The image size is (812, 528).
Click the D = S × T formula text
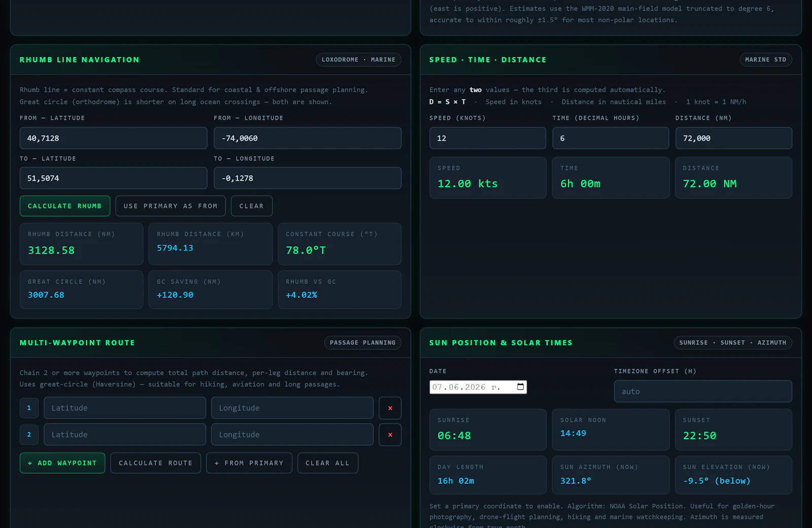[x=448, y=102]
